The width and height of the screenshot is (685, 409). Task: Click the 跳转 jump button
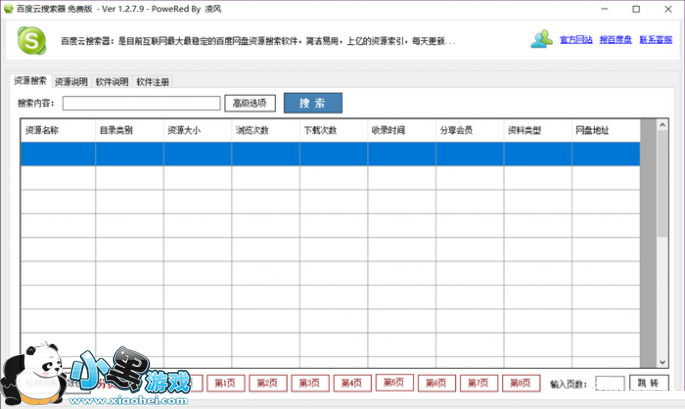648,384
